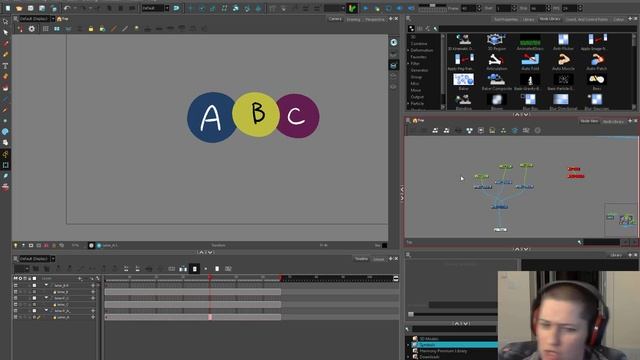Open the Default Display dropdown in camera view
Viewport: 640px width, 360px height.
[x=53, y=19]
